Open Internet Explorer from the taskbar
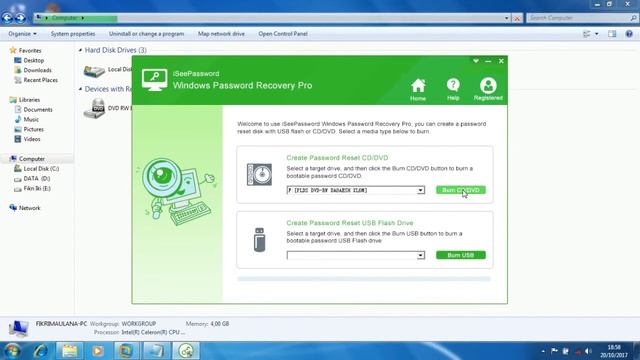The image size is (640, 360). click(x=41, y=351)
